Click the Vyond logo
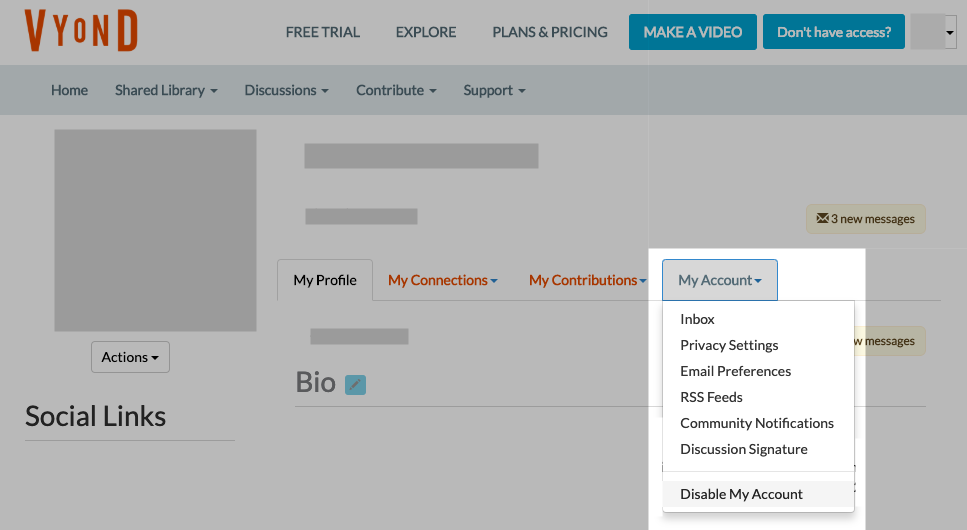Image resolution: width=967 pixels, height=530 pixels. point(81,31)
